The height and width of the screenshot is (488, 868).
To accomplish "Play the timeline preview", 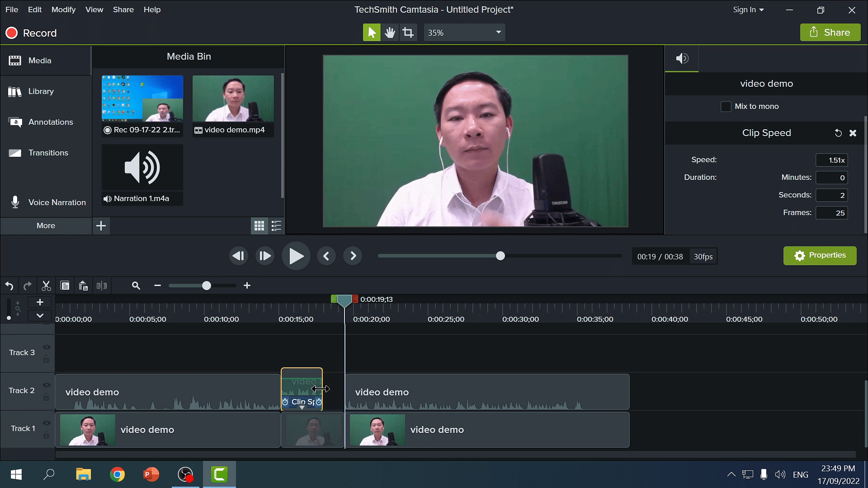I will point(296,256).
